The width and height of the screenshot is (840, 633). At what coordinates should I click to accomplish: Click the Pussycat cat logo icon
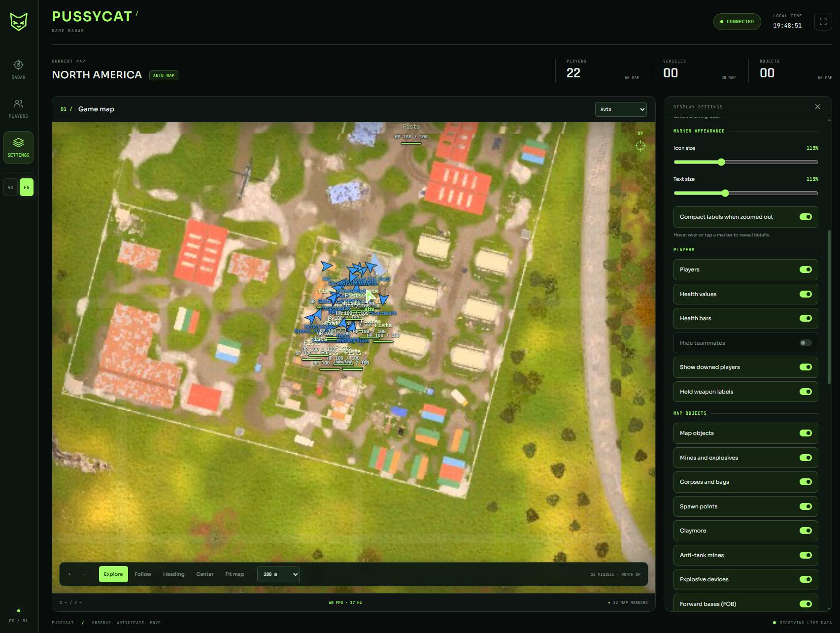point(19,22)
